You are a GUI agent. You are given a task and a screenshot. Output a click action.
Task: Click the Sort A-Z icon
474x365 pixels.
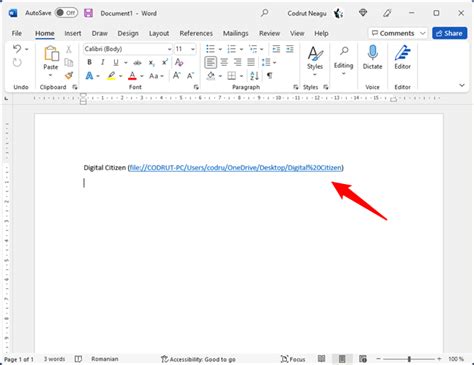(x=254, y=76)
